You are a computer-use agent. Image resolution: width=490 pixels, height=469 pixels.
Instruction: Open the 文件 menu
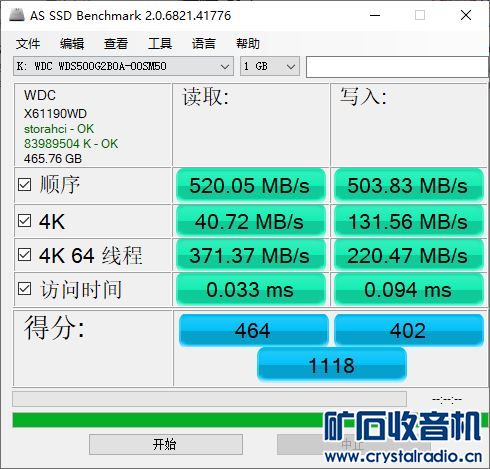(28, 44)
